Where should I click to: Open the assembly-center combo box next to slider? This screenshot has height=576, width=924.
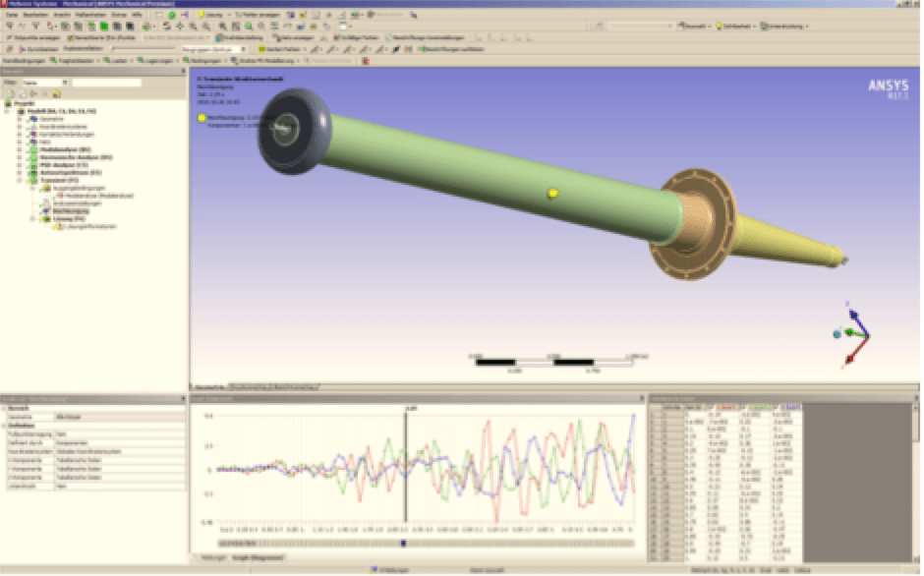coord(213,49)
